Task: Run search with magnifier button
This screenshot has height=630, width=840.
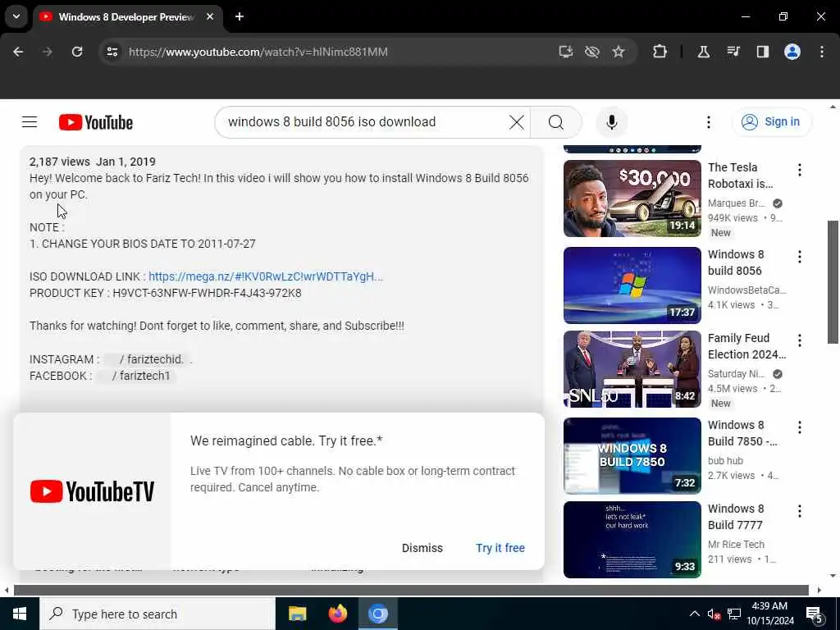Action: pyautogui.click(x=556, y=122)
